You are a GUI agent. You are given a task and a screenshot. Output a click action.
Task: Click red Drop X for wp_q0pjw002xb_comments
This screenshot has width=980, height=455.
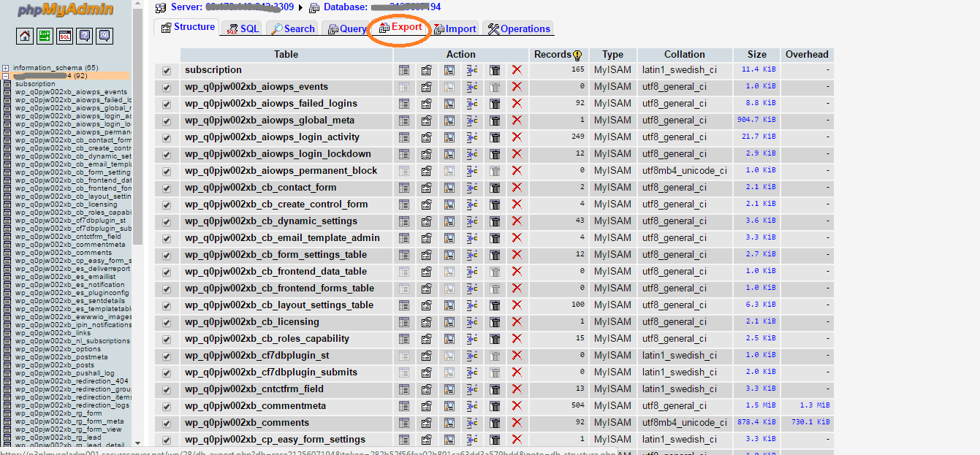(517, 423)
